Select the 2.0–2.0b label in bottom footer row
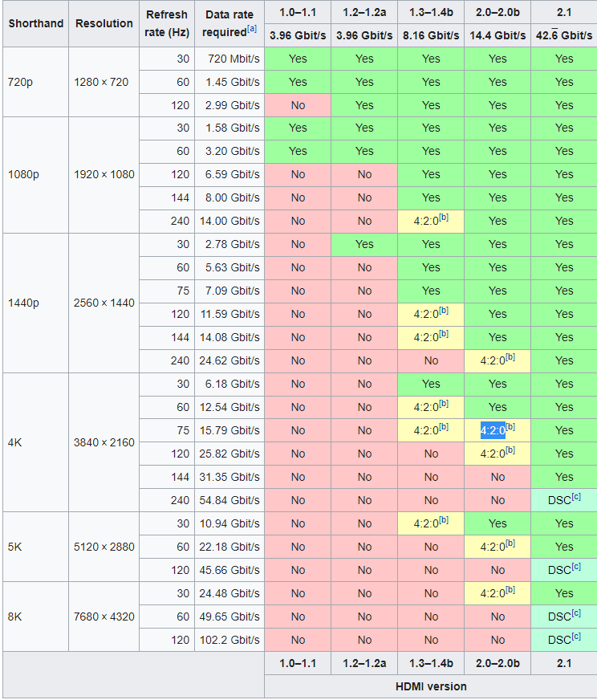 (497, 663)
